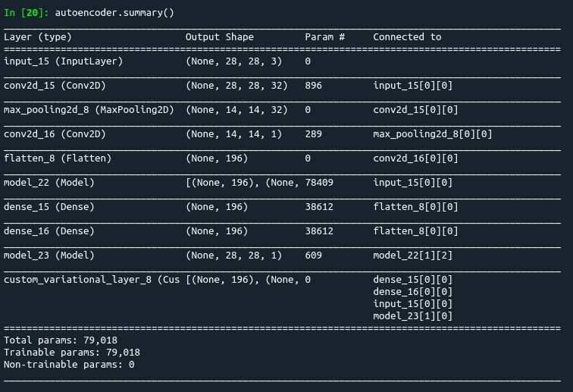Click the Total params: 79,018 line

pos(61,340)
